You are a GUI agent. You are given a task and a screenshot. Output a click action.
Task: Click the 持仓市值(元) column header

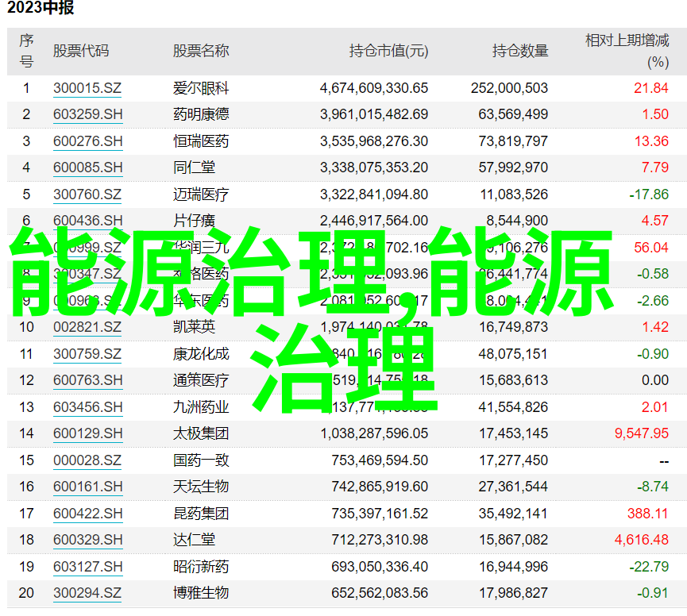tap(388, 52)
